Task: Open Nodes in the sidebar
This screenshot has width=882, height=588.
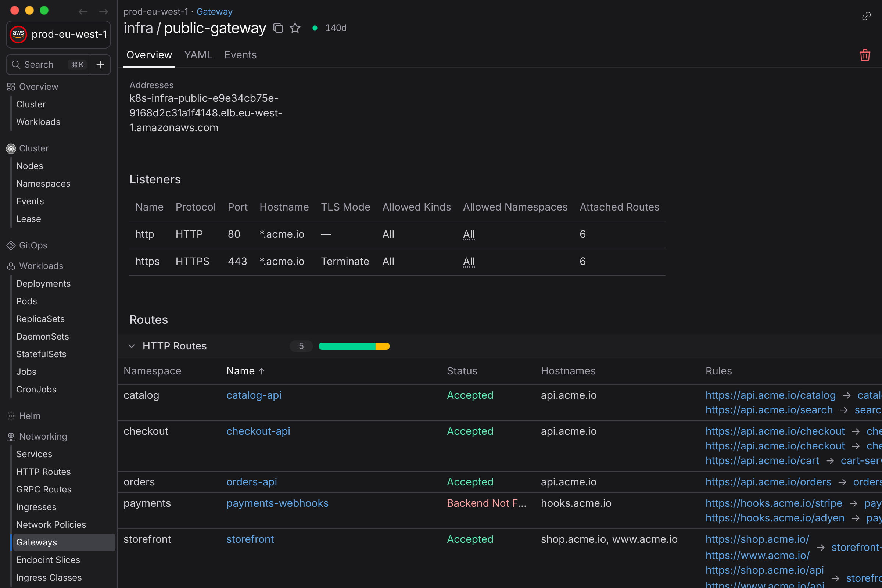Action: point(30,166)
